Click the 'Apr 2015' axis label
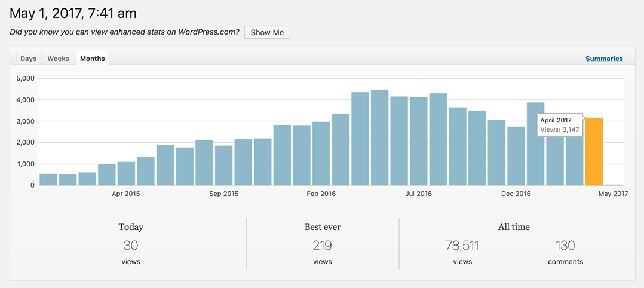The image size is (644, 288). 125,194
